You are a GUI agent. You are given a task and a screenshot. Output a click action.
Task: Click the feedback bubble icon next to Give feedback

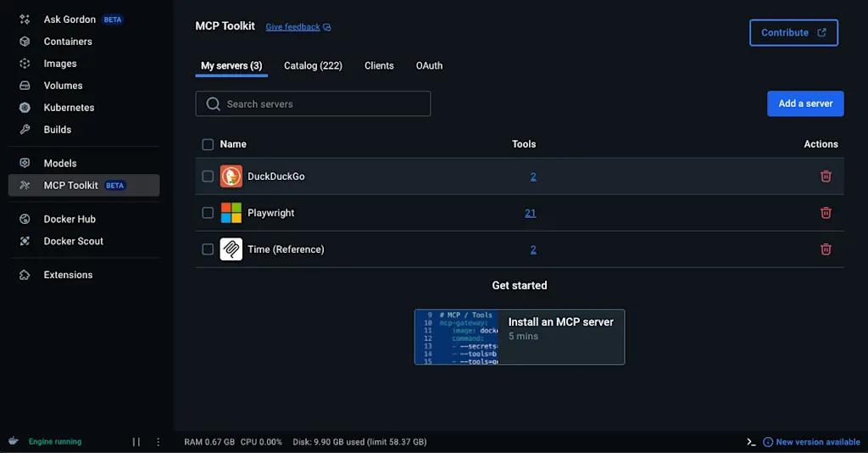click(327, 27)
